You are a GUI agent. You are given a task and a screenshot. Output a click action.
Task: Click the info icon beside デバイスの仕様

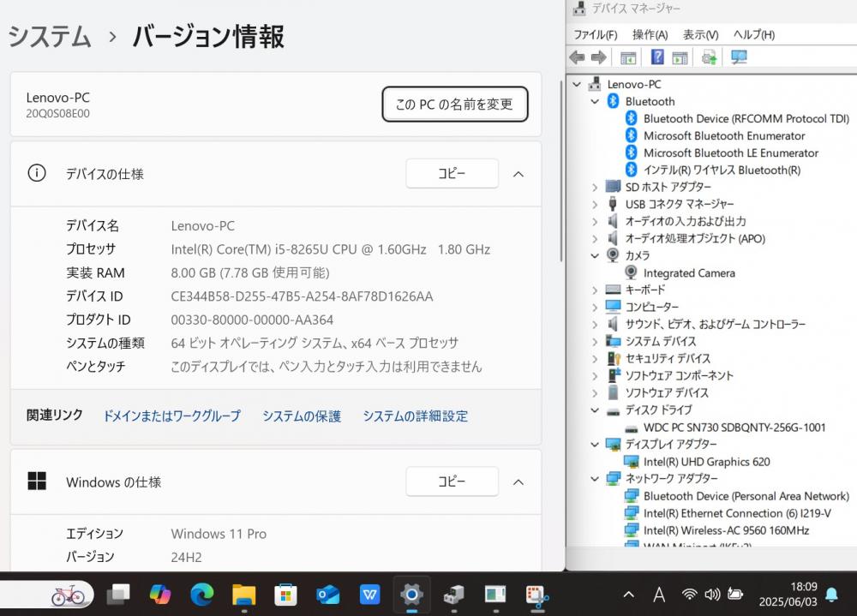[37, 173]
